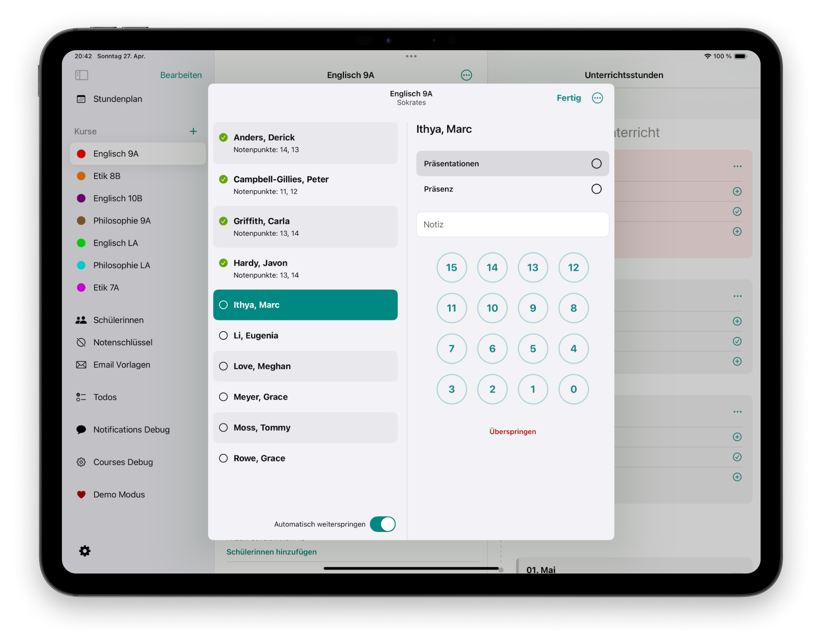Click the Email Vorlagen envelope icon
Viewport: 822px width, 644px height.
click(81, 365)
